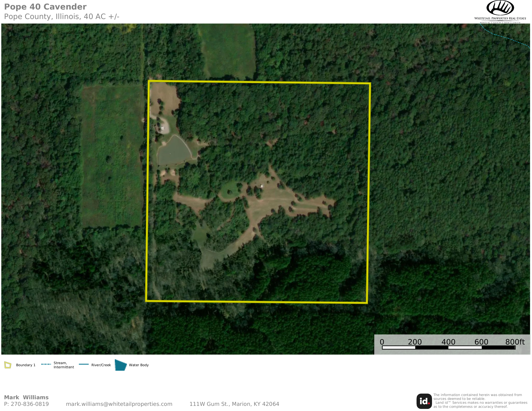Click the address 111W Gum St., Marion
Screen dimensions: 532x411
click(x=234, y=404)
